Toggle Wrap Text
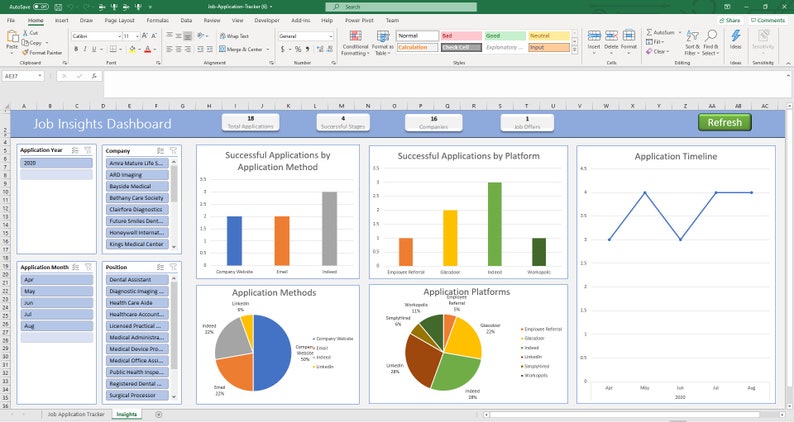Viewport: 794px width, 422px height. point(234,36)
